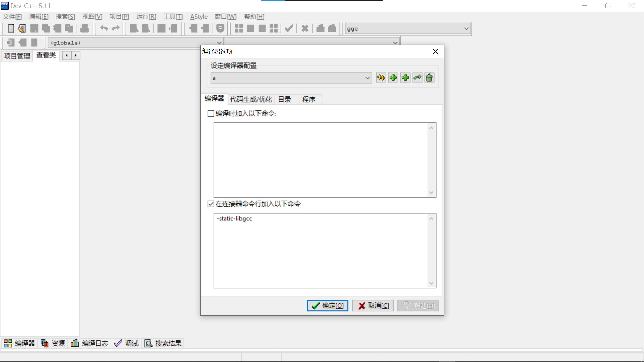Uncheck 在连接器命令行加入以下命令
Image resolution: width=644 pixels, height=362 pixels.
pos(211,204)
